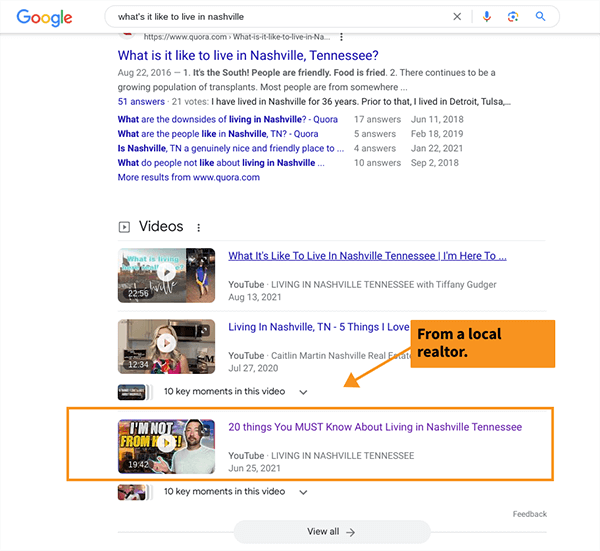Start voice search with microphone icon
Viewport: 600px width, 551px height.
pos(487,16)
